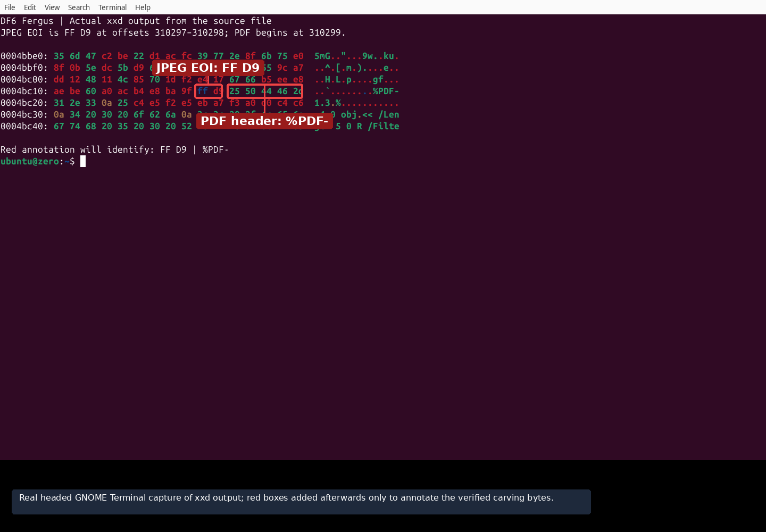Image resolution: width=766 pixels, height=532 pixels.
Task: Click offset 0004bc40 at line start
Action: [24, 126]
